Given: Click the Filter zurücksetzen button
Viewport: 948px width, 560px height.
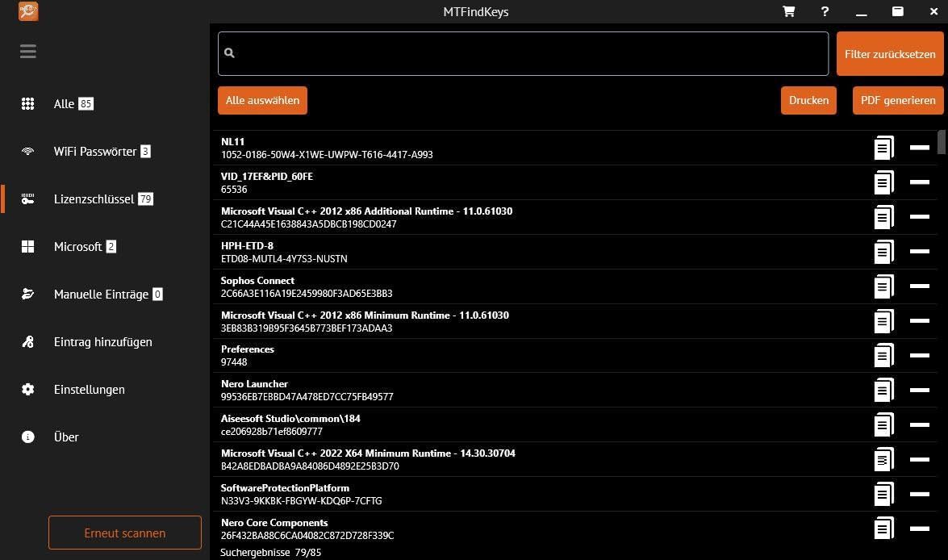Looking at the screenshot, I should [890, 54].
